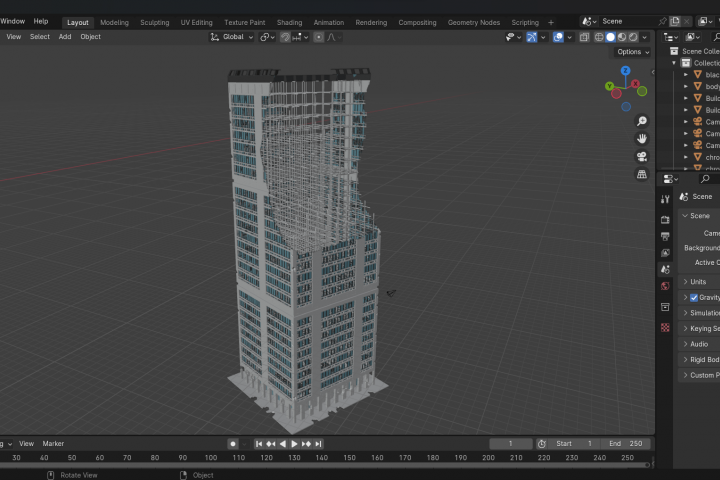Click the zoom magnifier viewport gizmo
This screenshot has height=480, width=720.
click(642, 121)
